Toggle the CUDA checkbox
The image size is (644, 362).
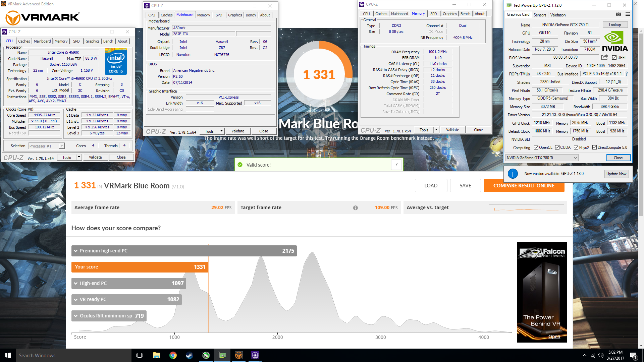pos(557,147)
